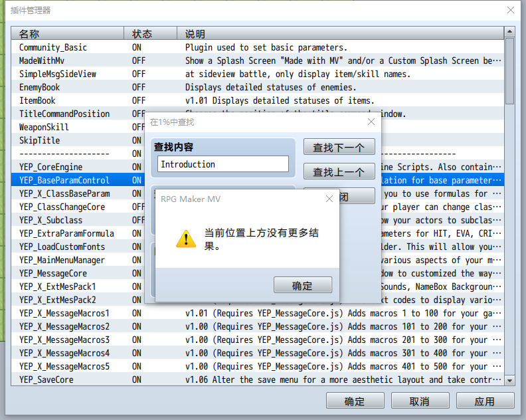Click OFF status of EnemyBook
Screen dimensions: 526x420
pos(139,87)
